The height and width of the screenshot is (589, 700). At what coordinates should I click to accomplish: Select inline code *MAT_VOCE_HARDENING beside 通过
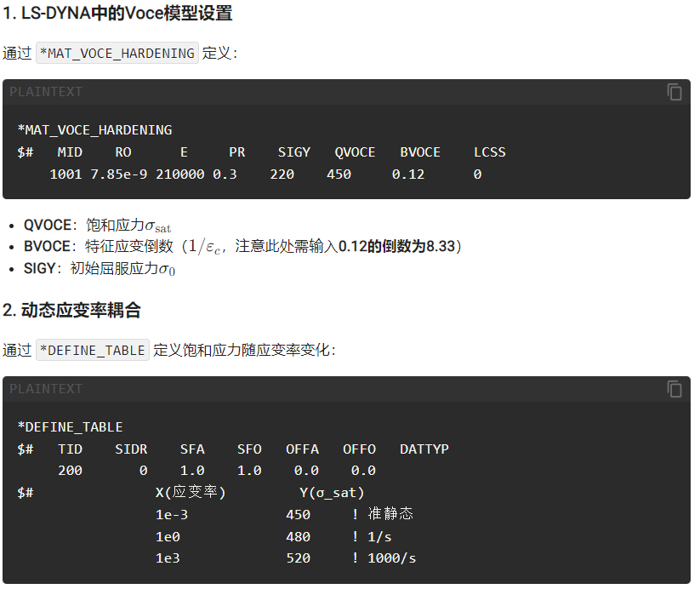pyautogui.click(x=117, y=53)
